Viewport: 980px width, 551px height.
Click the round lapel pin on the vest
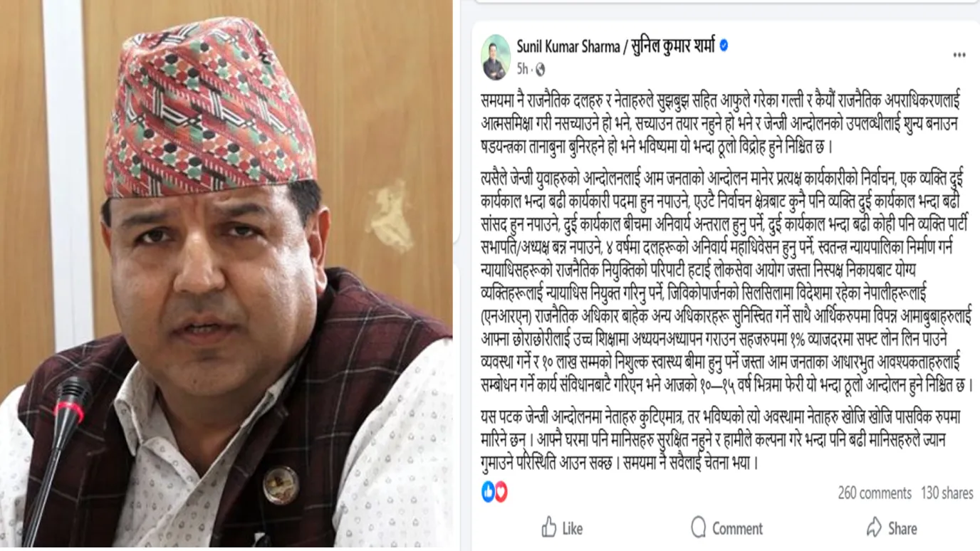click(281, 485)
